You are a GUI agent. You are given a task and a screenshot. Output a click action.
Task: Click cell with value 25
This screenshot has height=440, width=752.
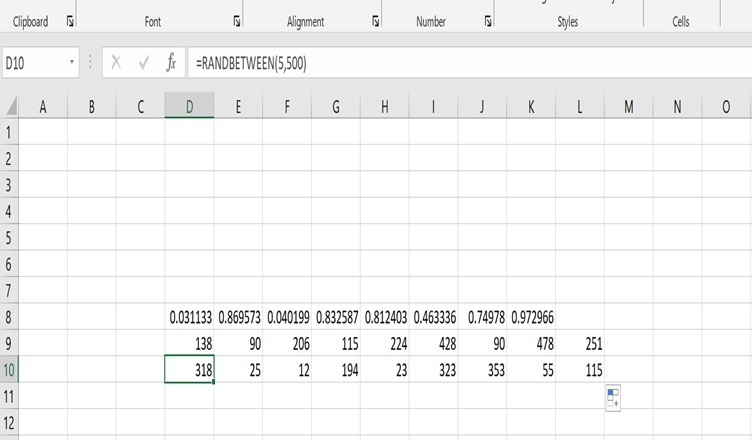click(x=238, y=369)
